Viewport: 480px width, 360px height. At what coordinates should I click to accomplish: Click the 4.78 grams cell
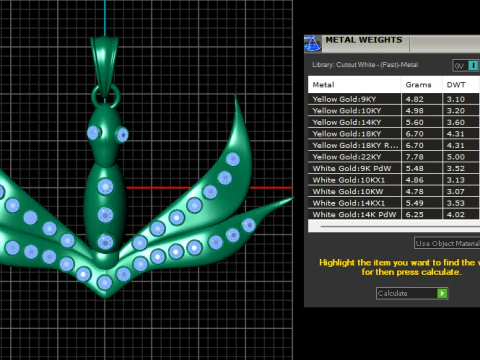[422, 191]
